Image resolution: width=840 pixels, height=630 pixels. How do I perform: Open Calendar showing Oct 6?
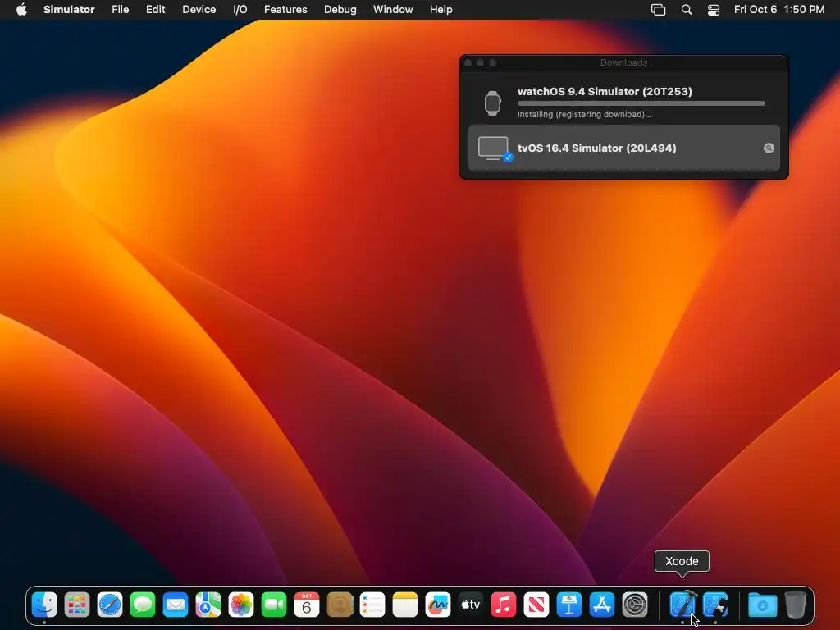pyautogui.click(x=307, y=605)
